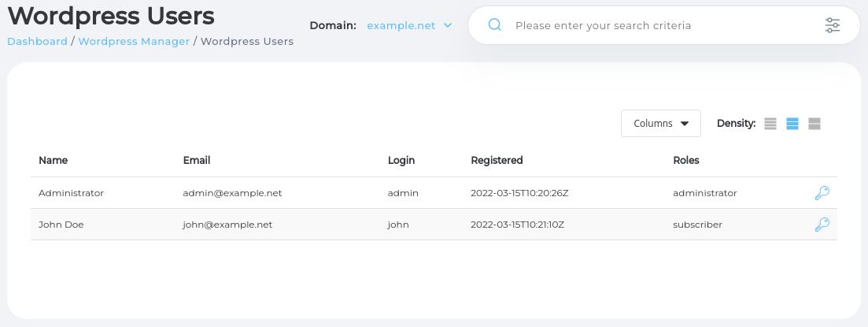Select the John Doe name cell

61,225
